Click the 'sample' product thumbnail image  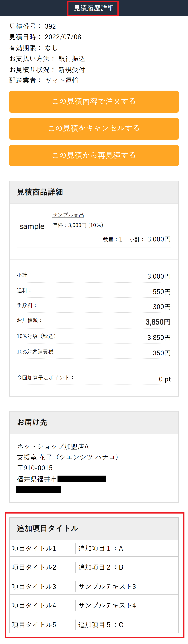[x=32, y=227]
